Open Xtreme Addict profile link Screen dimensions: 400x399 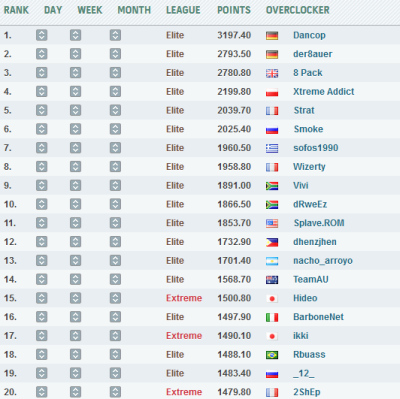[x=324, y=91]
